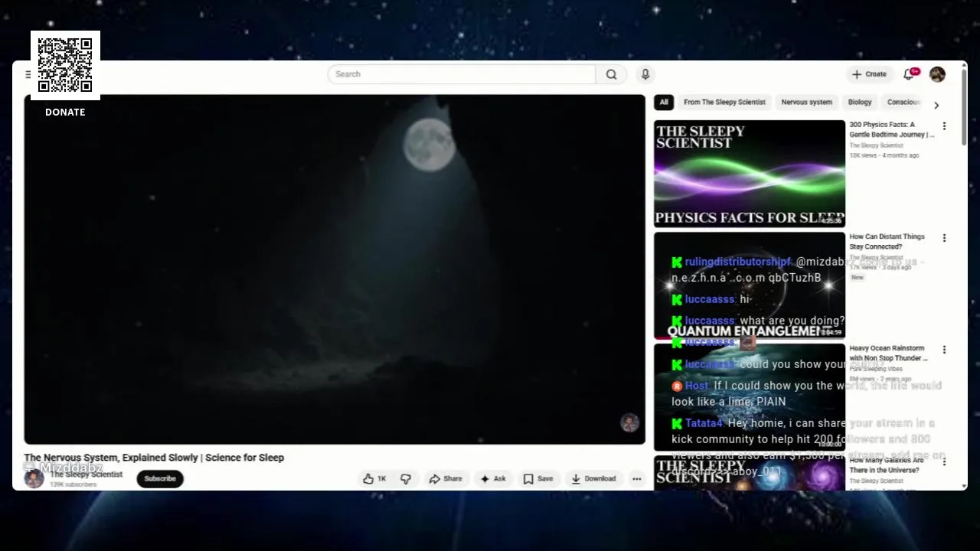Focus the Search input field
The image size is (980, 551).
coord(462,74)
